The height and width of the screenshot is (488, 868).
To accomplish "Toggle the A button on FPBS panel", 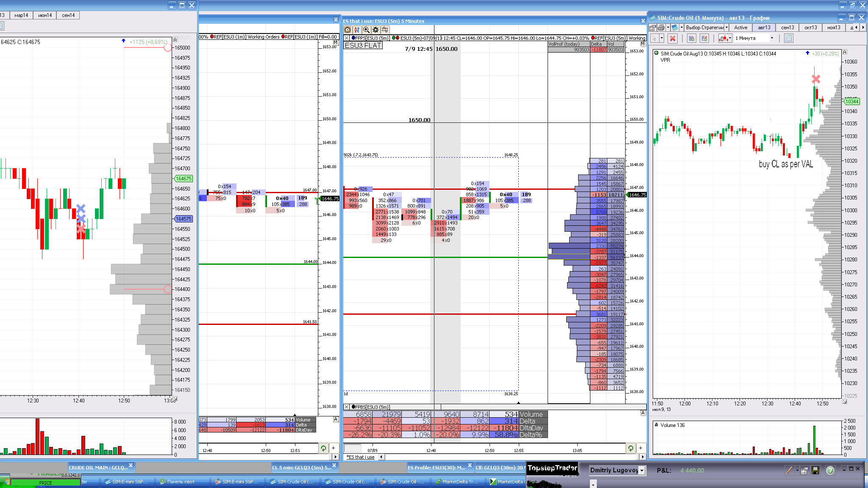I will pos(643,413).
